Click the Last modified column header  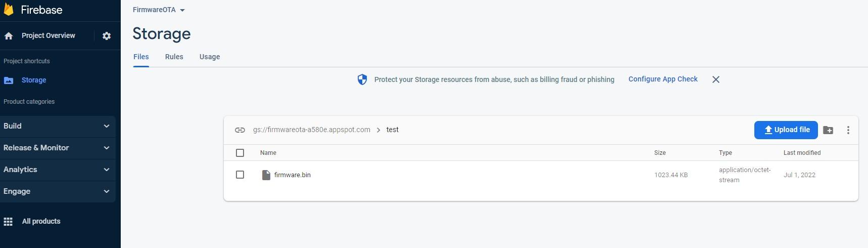[x=802, y=153]
